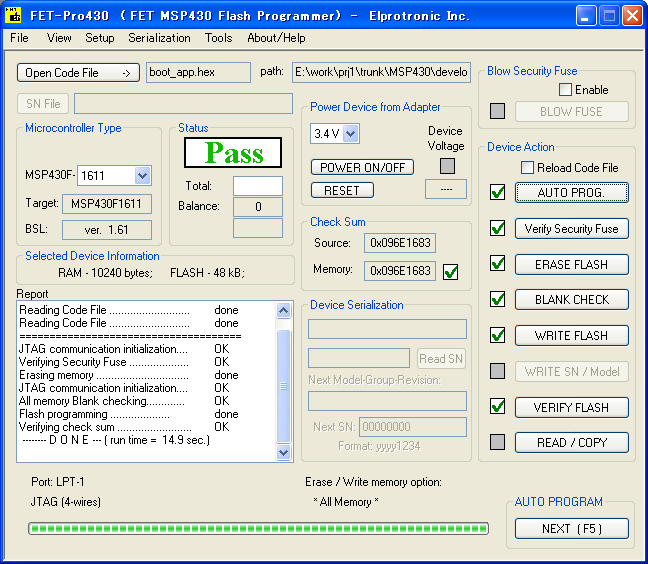Screen dimensions: 648x564
Task: Uncheck the box beside ERASE FLASH
Action: (x=497, y=264)
